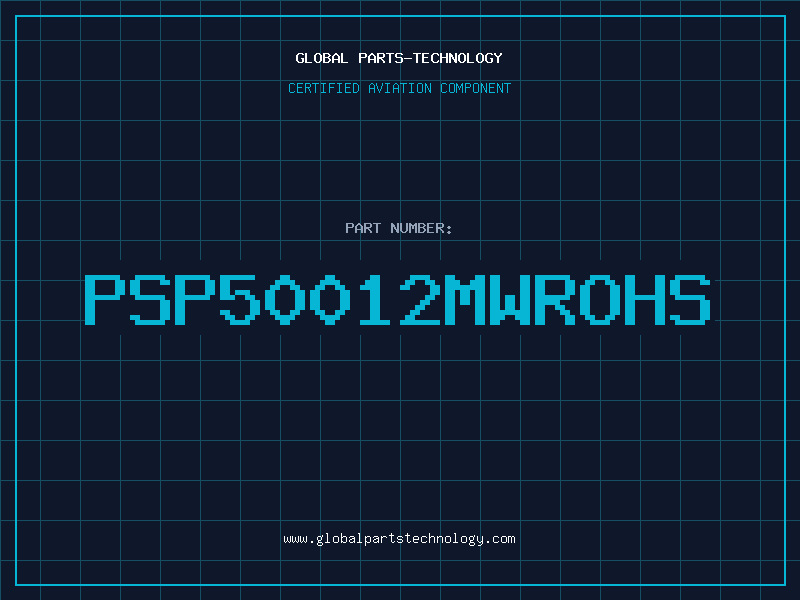This screenshot has height=600, width=800.
Task: Click the 'GLOBAL PARTS-TECHNOLOGY' heading
Action: click(x=399, y=58)
